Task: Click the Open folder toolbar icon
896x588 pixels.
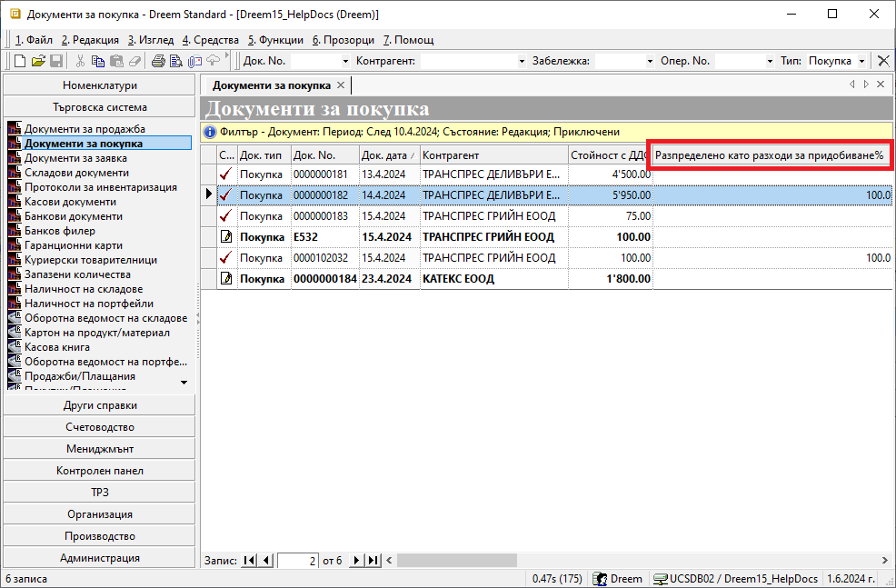Action: 38,61
